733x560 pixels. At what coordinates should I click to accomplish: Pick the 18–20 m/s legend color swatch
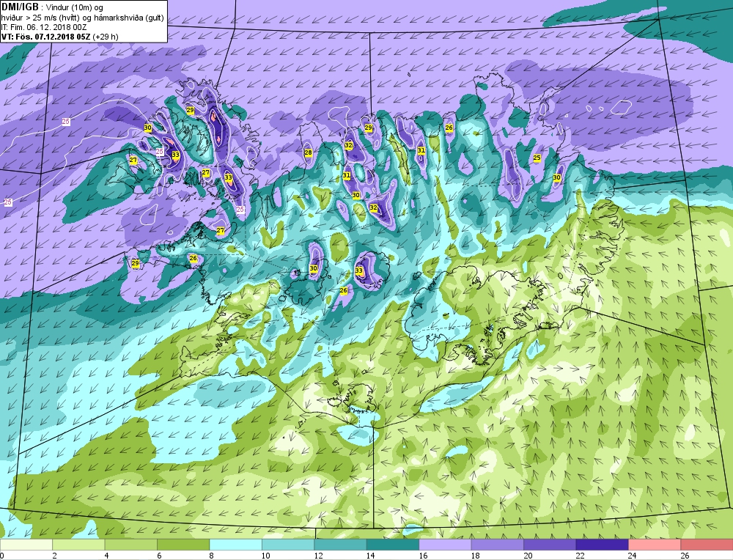click(x=498, y=545)
